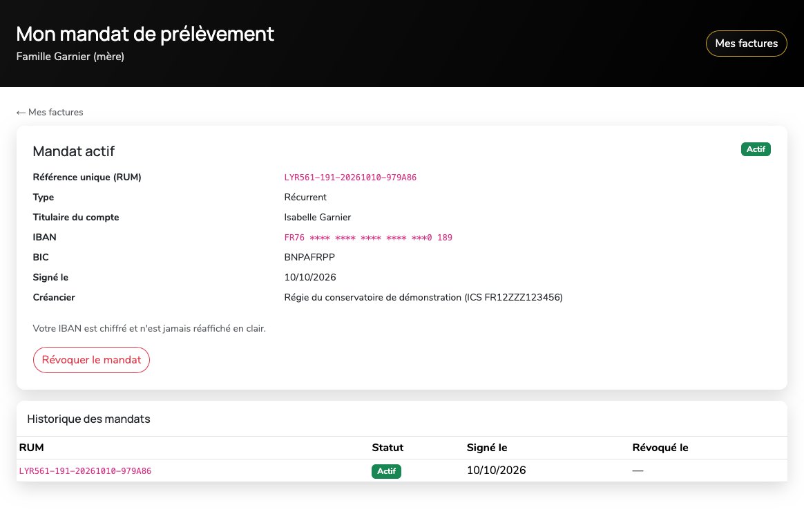Image resolution: width=804 pixels, height=532 pixels.
Task: Select the RUM reference in the Mandat actif card
Action: click(350, 178)
